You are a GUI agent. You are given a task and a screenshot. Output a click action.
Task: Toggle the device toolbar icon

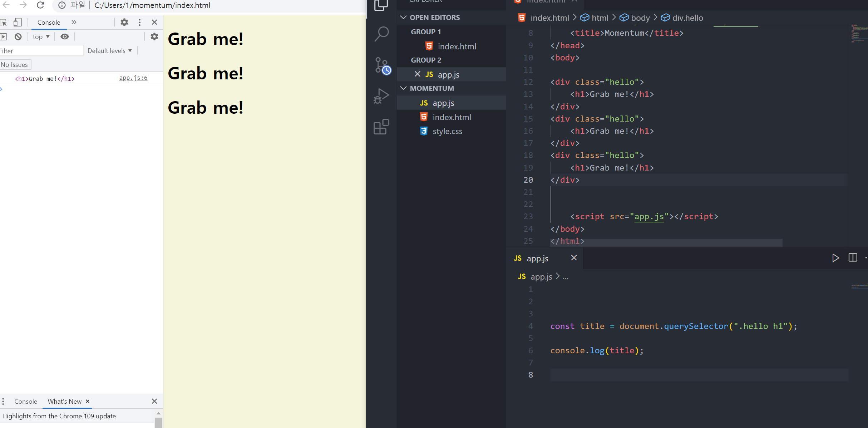point(17,22)
